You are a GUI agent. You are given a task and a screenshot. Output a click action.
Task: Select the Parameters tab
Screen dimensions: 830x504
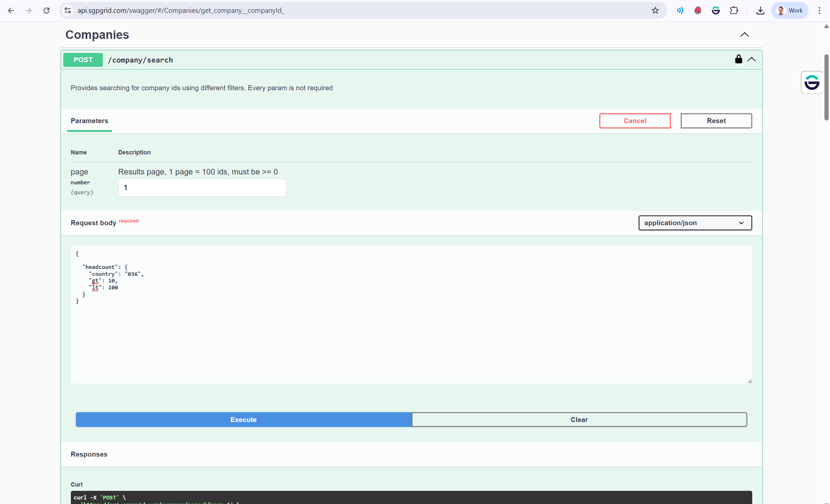click(89, 121)
